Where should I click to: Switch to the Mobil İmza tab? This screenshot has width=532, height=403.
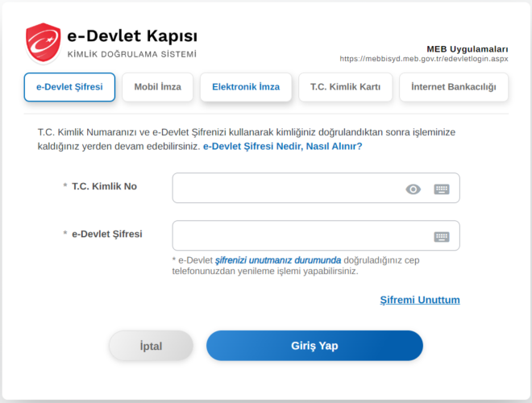157,87
